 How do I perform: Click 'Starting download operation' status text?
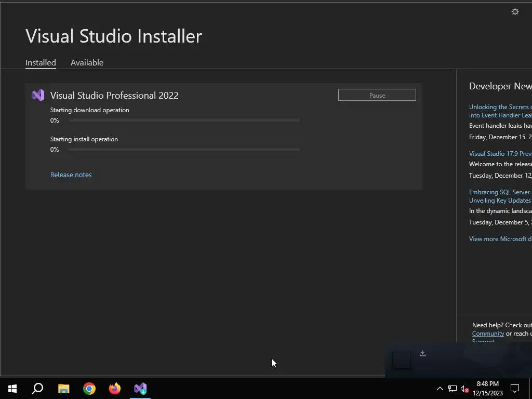[x=89, y=110]
